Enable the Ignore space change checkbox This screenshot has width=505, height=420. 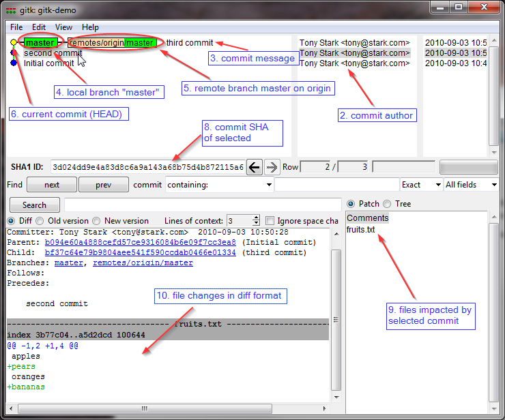(270, 221)
